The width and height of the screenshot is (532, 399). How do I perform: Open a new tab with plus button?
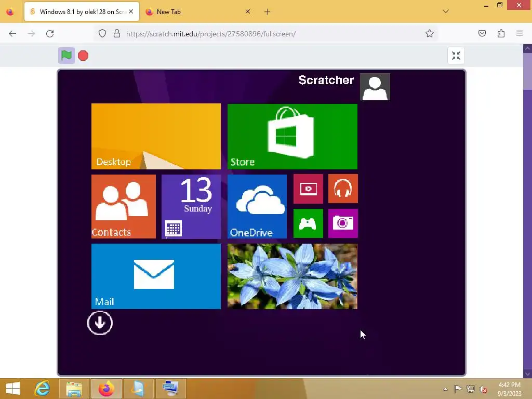click(268, 12)
